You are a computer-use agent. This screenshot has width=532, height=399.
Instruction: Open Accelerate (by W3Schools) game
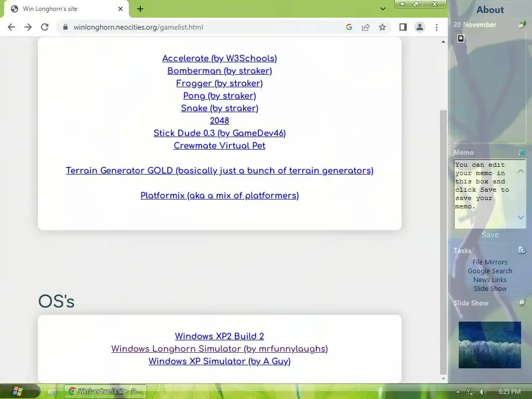tap(220, 58)
